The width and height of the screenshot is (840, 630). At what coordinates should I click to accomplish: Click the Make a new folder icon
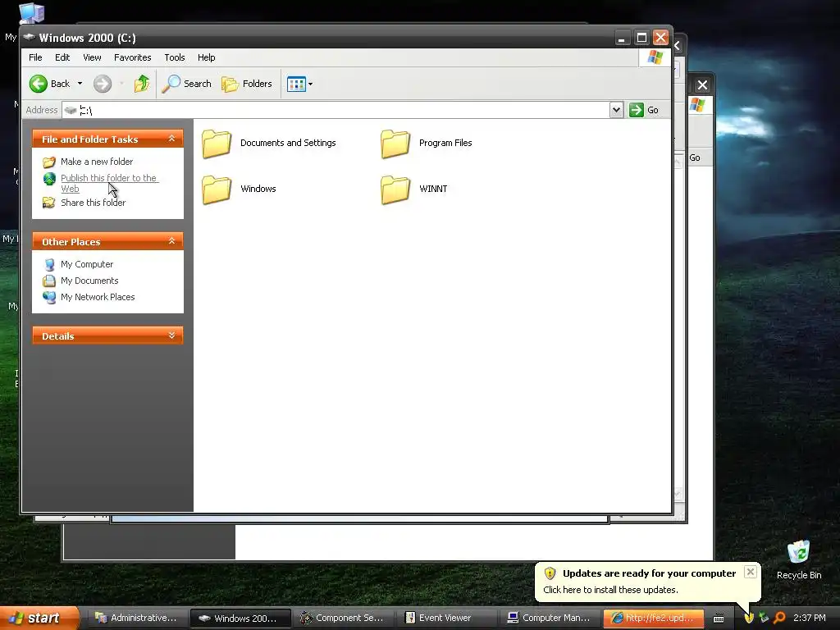[49, 162]
